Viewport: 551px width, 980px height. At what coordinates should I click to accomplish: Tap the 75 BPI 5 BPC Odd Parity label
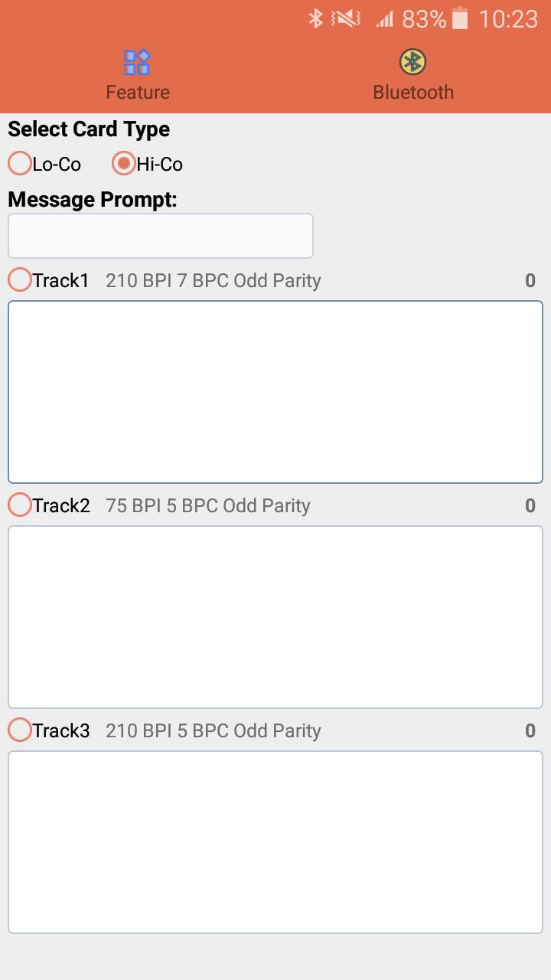(208, 506)
